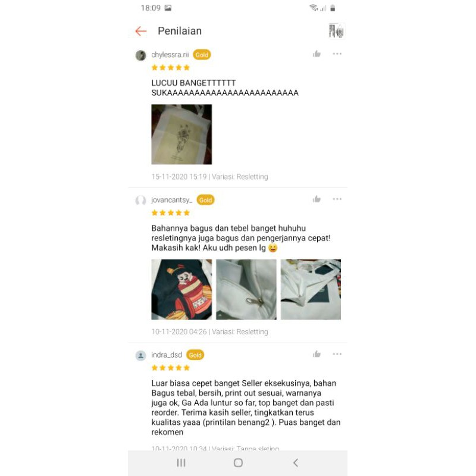
Task: Tap the Android home button
Action: (239, 463)
